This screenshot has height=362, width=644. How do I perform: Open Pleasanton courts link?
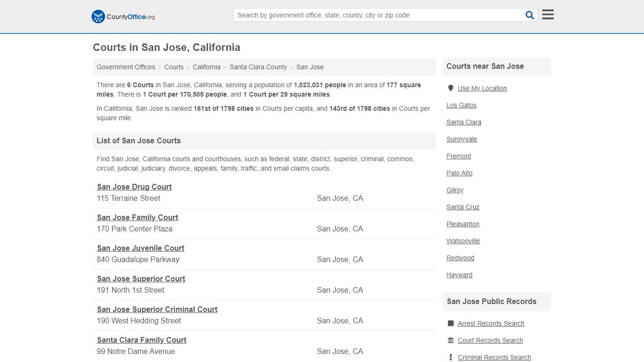pos(463,224)
